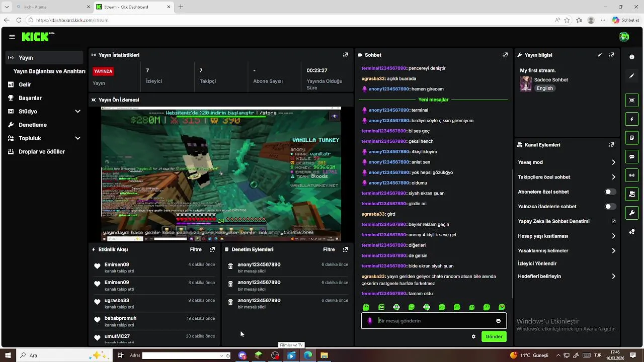Viewport: 644px width, 362px height.
Task: Open Task View on taskbar
Action: (121, 355)
